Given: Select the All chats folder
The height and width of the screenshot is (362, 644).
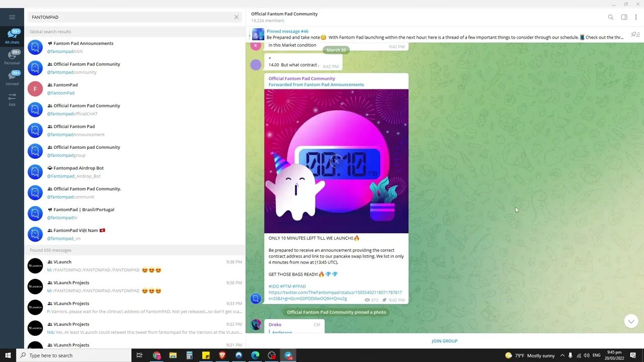Looking at the screenshot, I should (12, 37).
